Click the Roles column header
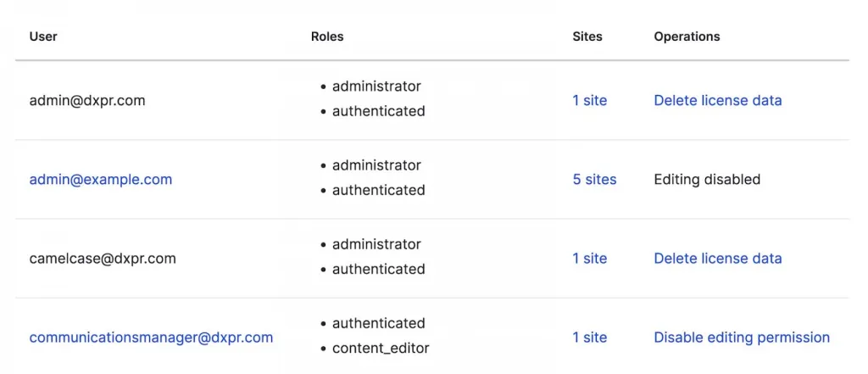The width and height of the screenshot is (868, 374). (327, 36)
